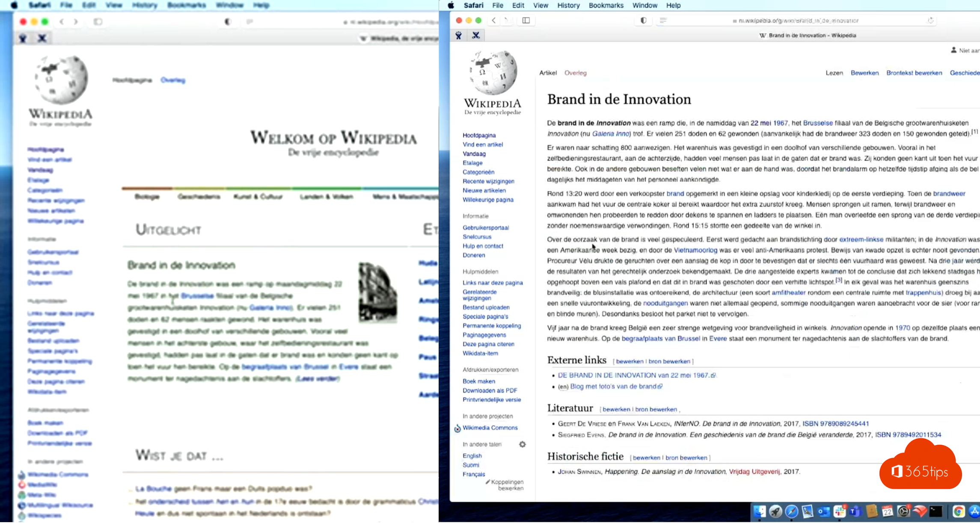Open the Galeria Inno article link
The image size is (980, 523).
pyautogui.click(x=610, y=133)
